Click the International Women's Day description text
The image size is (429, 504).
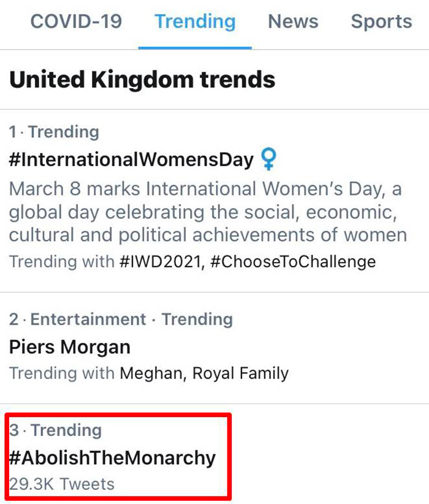pos(208,211)
